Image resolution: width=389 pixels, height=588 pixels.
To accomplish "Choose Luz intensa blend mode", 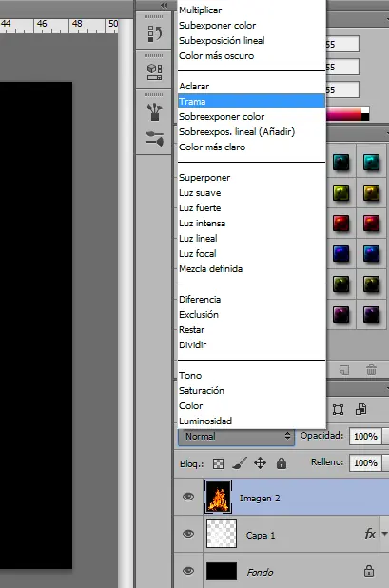I will pos(251,224).
